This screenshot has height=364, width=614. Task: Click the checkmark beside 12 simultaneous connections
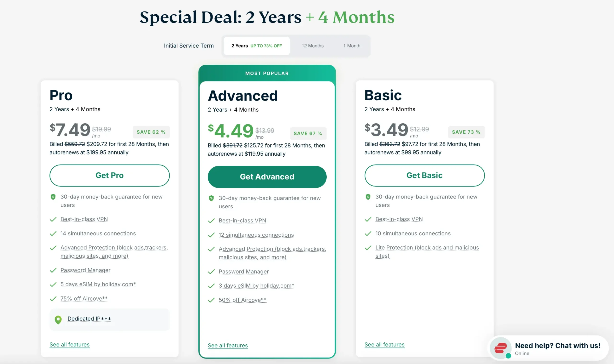tap(211, 235)
